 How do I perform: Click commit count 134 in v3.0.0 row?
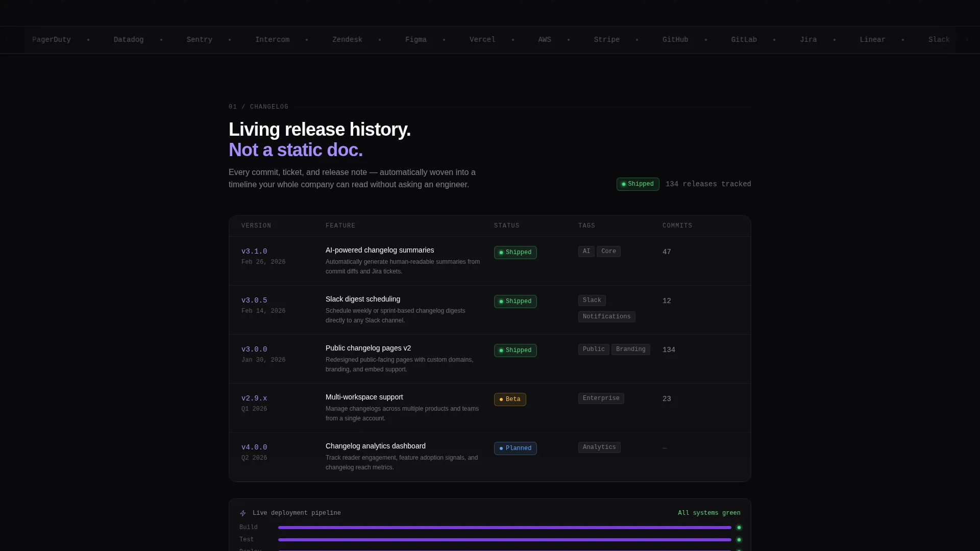[669, 350]
